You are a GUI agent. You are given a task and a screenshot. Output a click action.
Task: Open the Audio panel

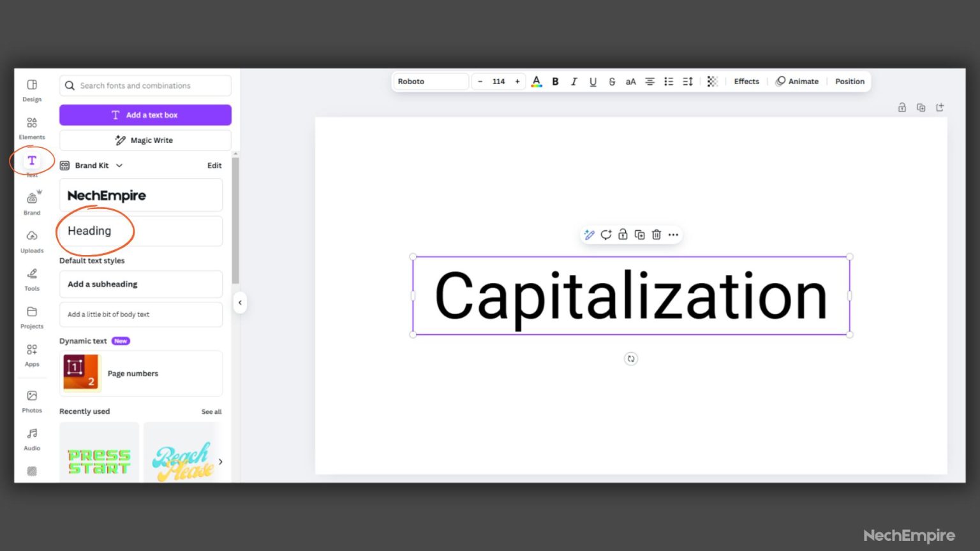[31, 437]
